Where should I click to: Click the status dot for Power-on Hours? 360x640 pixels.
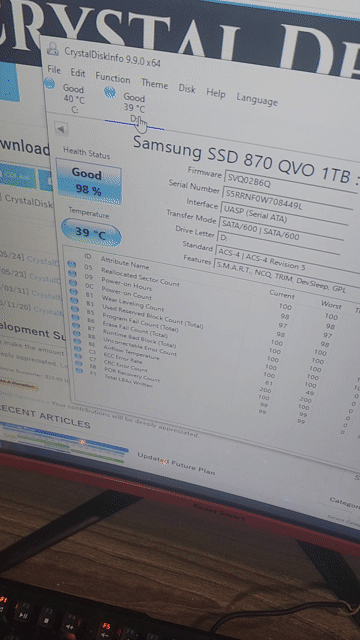click(x=72, y=273)
